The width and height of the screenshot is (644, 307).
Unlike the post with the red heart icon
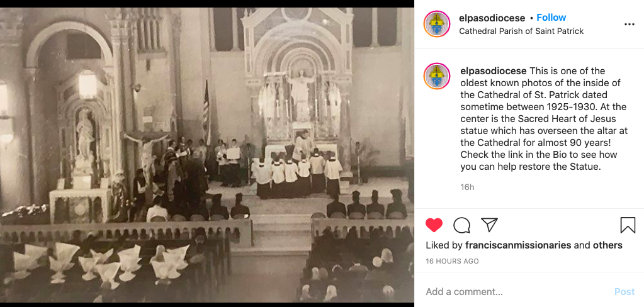434,225
